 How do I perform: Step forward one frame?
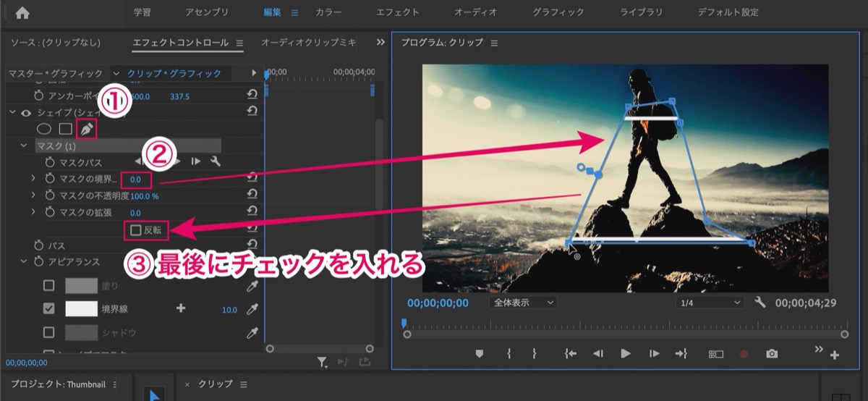(654, 353)
